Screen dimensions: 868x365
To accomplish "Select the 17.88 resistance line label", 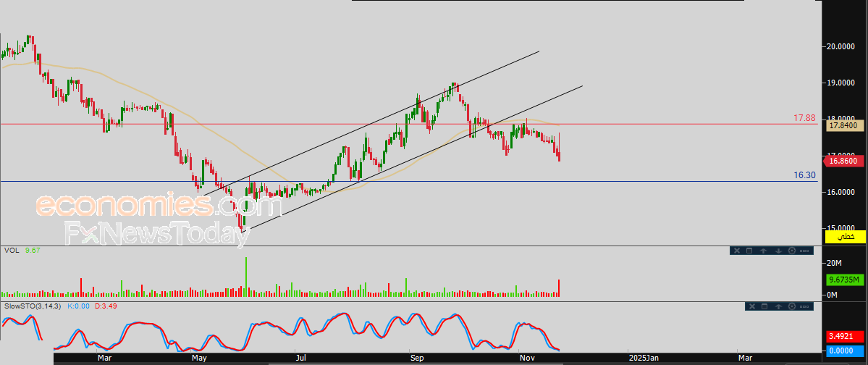I will 804,117.
